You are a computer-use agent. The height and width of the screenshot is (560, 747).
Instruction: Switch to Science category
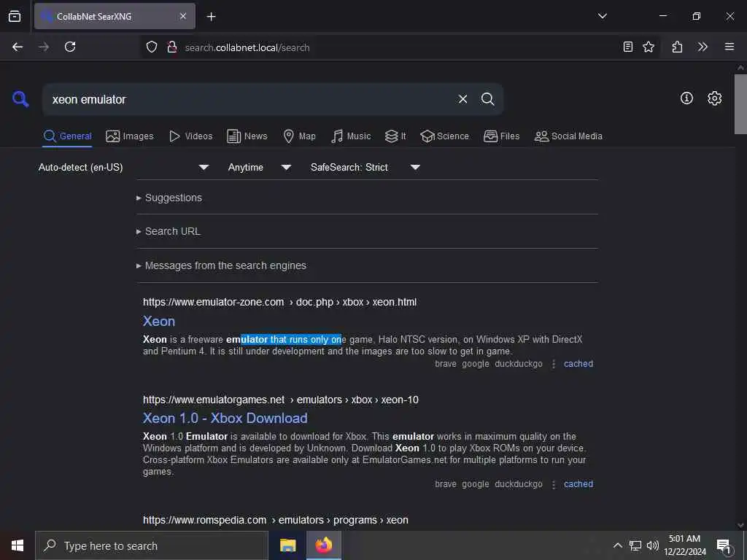tap(444, 136)
